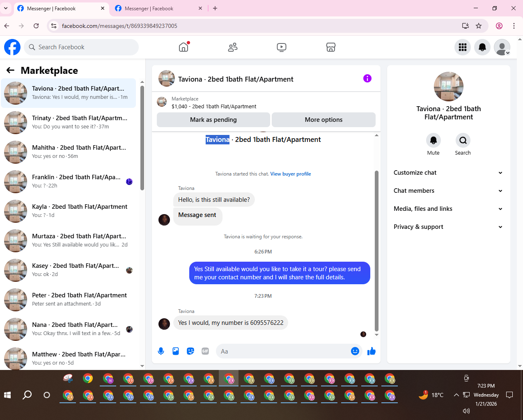Install app icon in address bar

click(x=466, y=26)
